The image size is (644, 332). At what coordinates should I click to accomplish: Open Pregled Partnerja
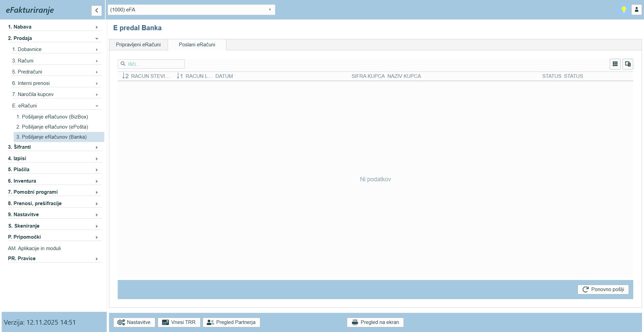[231, 322]
